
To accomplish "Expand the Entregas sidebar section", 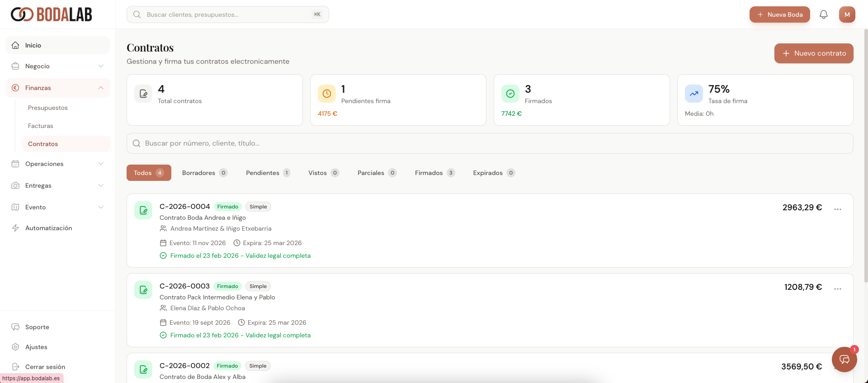I will coord(57,185).
